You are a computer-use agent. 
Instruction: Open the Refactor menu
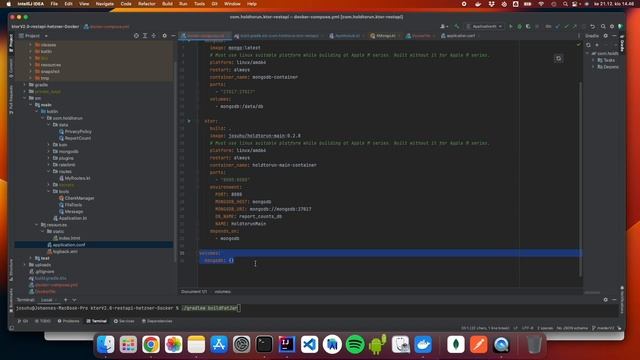click(x=147, y=4)
